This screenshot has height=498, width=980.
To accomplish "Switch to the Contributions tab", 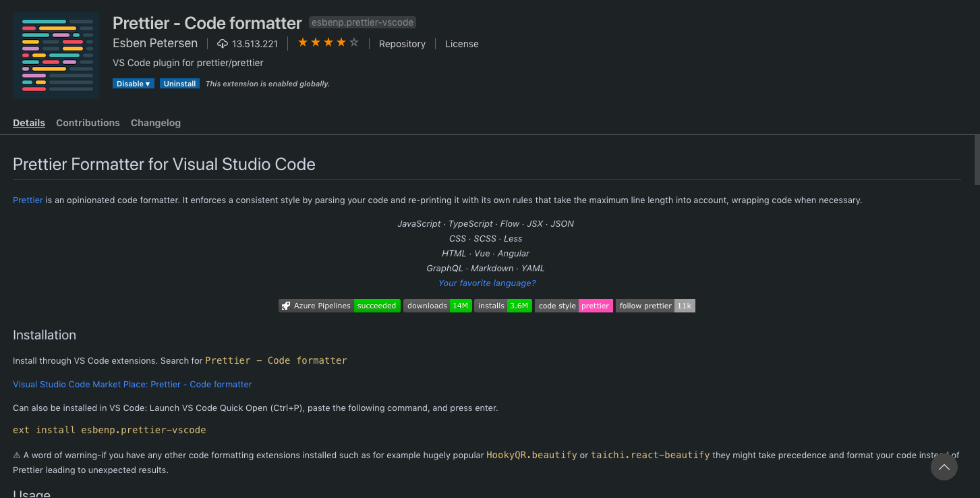I will [x=88, y=123].
